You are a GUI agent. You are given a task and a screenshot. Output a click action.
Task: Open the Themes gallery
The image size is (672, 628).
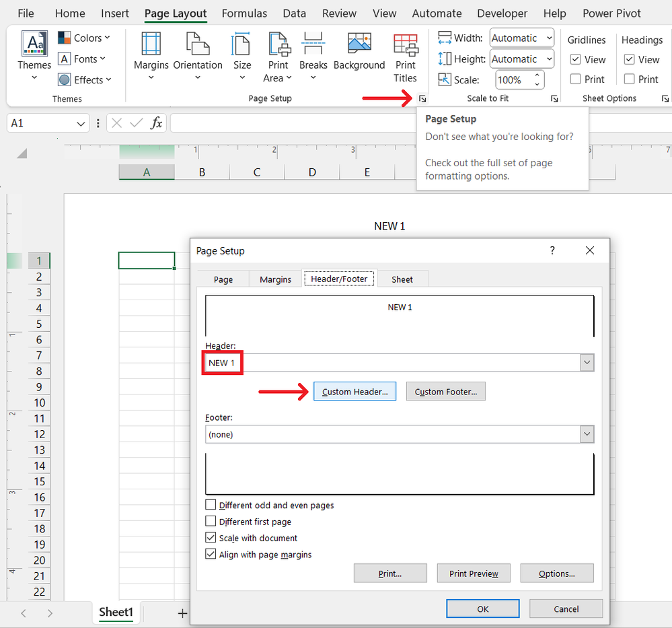click(x=34, y=56)
